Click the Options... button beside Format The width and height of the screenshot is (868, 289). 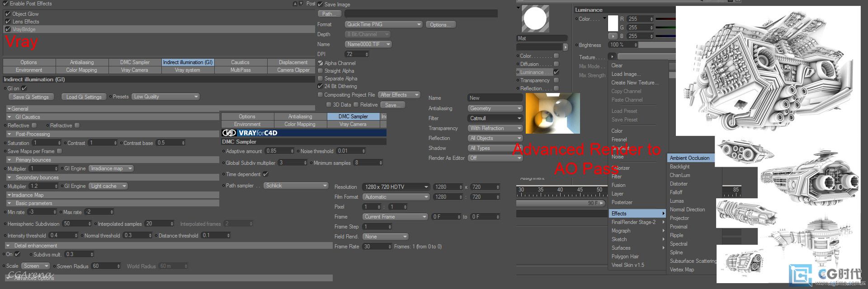441,25
